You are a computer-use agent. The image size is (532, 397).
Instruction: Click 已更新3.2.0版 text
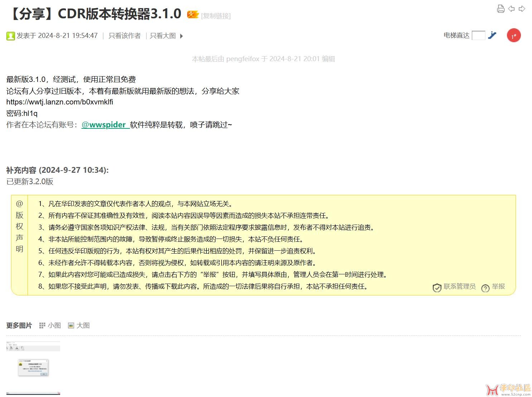pyautogui.click(x=30, y=182)
